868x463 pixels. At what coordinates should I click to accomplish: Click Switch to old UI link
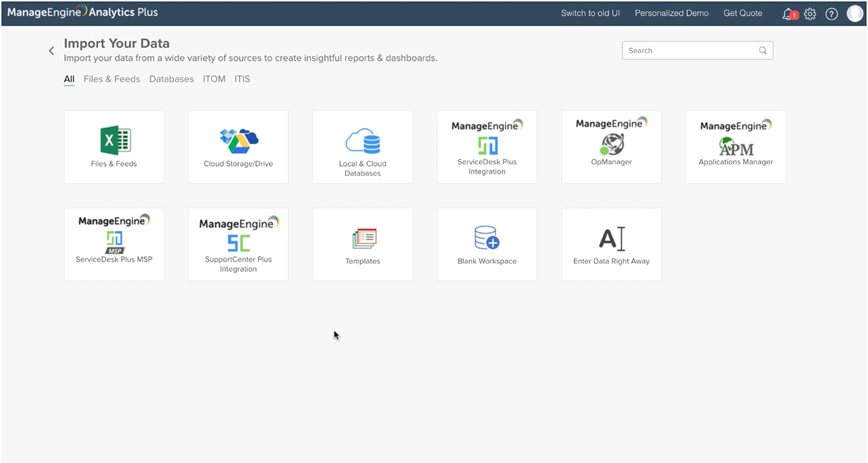590,13
